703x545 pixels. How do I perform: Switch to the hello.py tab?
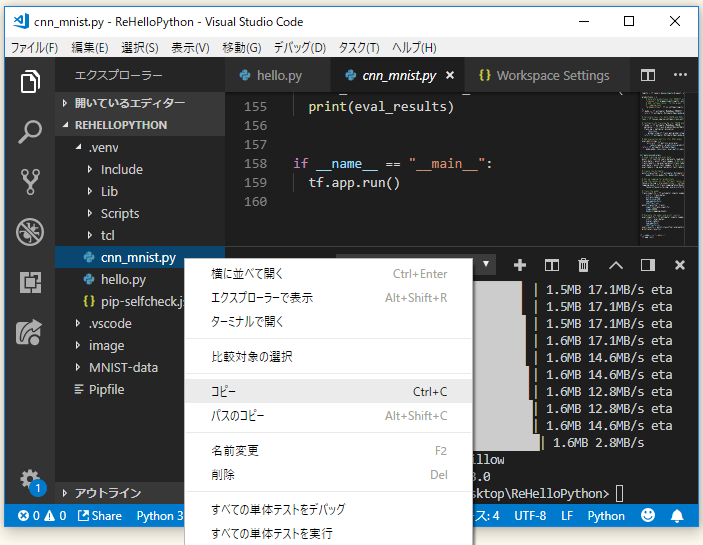click(x=278, y=75)
